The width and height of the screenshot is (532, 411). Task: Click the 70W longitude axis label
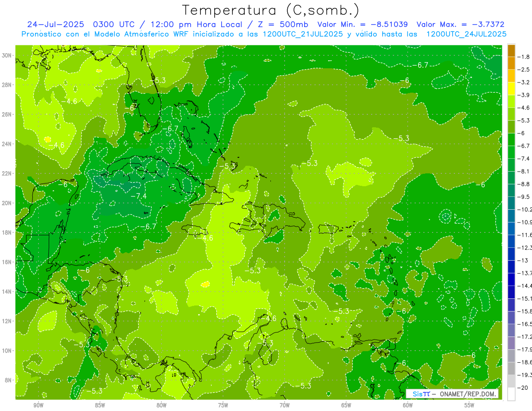click(285, 406)
